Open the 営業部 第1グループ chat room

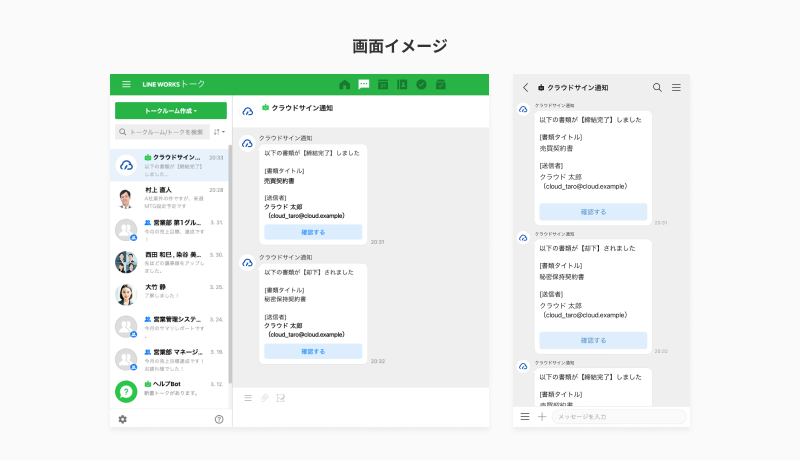169,230
